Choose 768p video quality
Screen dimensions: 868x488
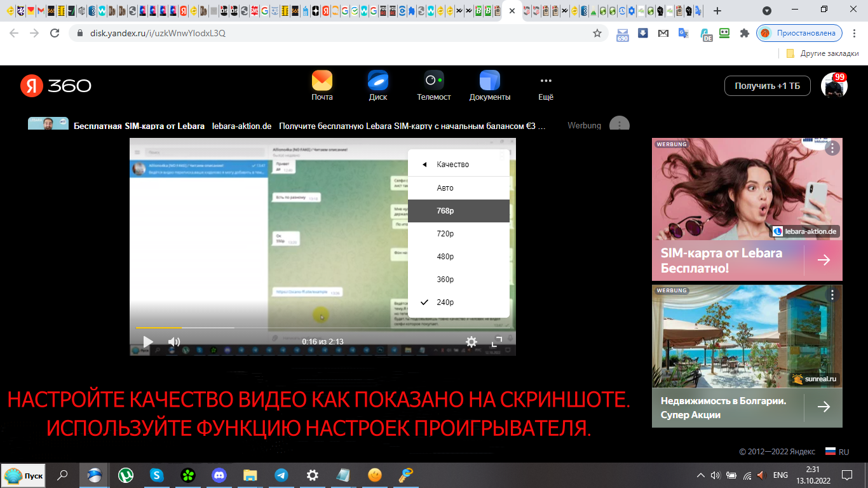click(x=459, y=211)
